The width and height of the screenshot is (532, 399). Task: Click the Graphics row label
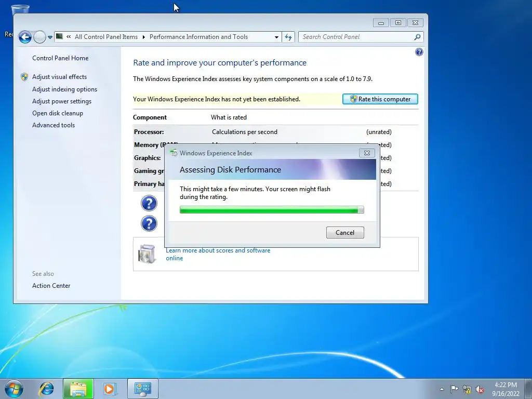click(x=147, y=158)
